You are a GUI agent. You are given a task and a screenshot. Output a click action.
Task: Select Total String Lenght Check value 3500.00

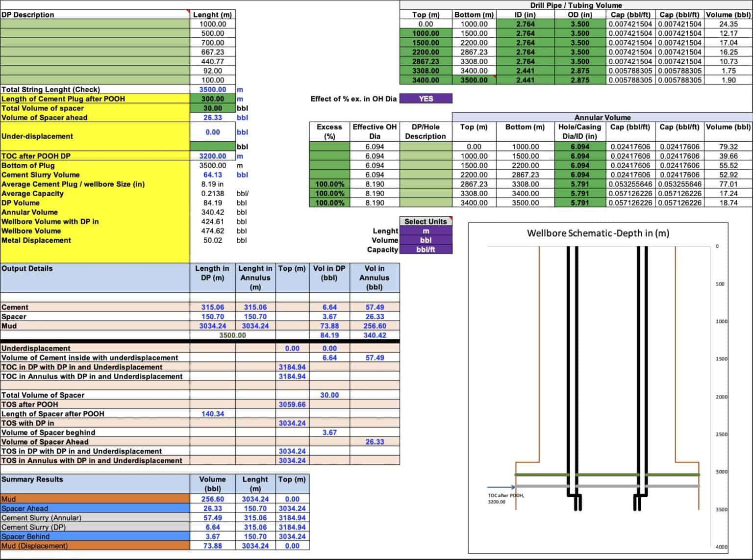coord(213,89)
